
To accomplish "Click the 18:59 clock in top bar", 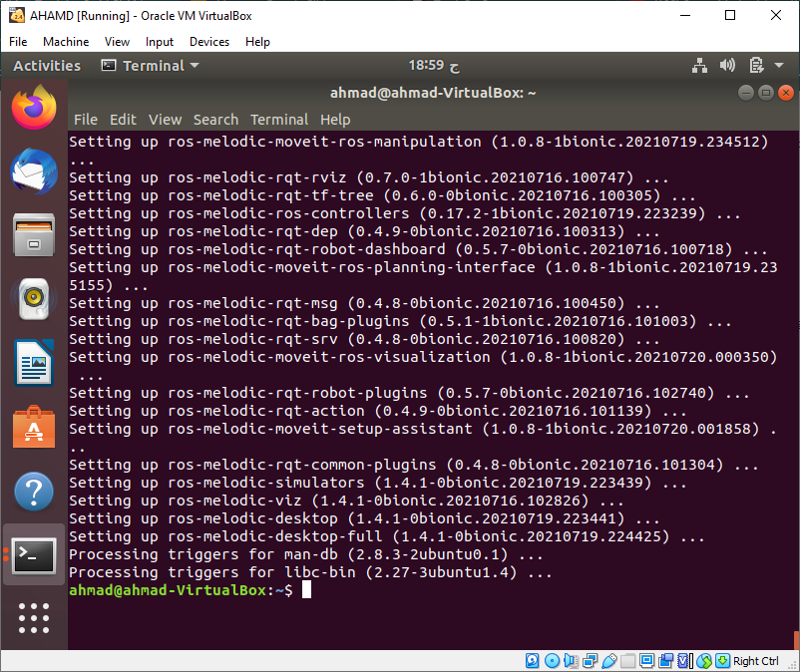I will 434,65.
